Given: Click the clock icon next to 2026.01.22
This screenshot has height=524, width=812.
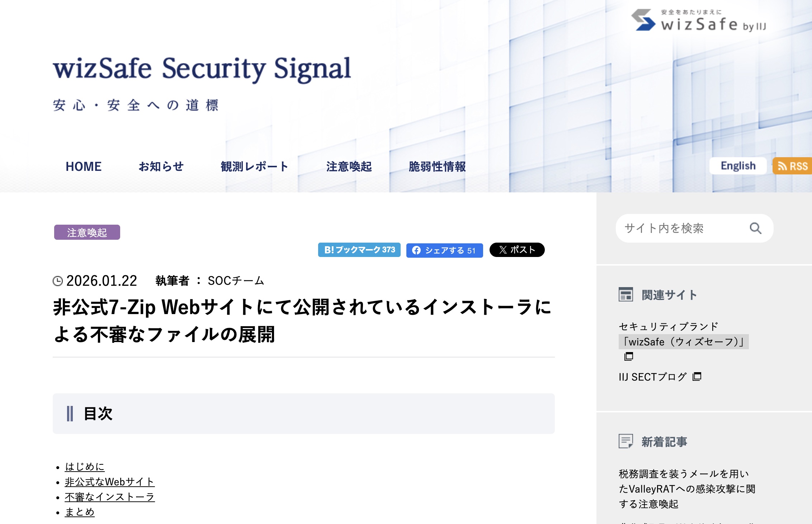Looking at the screenshot, I should 58,281.
